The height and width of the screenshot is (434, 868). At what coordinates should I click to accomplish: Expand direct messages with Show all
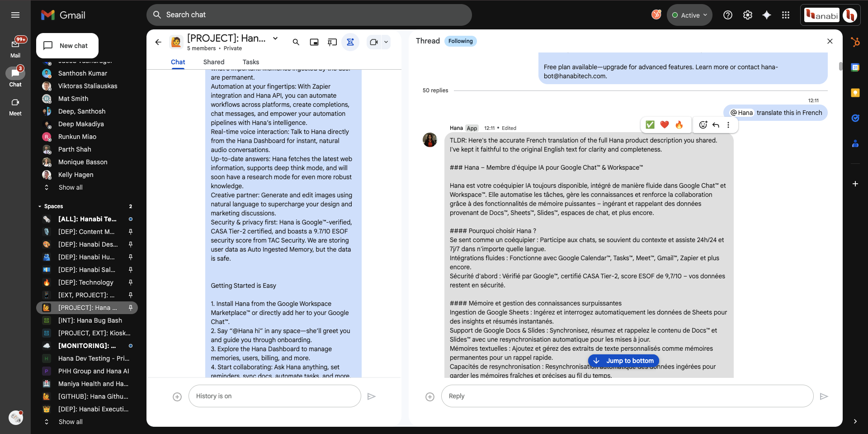(71, 187)
